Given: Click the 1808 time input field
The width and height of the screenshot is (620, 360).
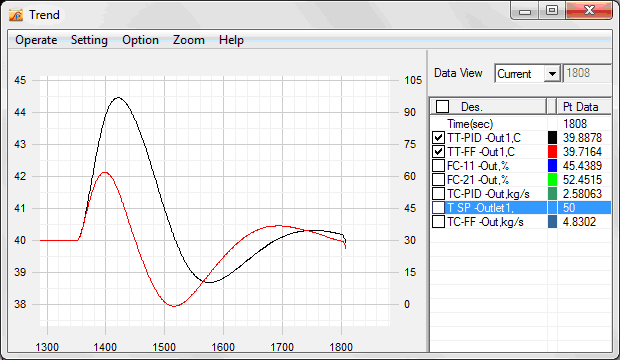Looking at the screenshot, I should 587,73.
